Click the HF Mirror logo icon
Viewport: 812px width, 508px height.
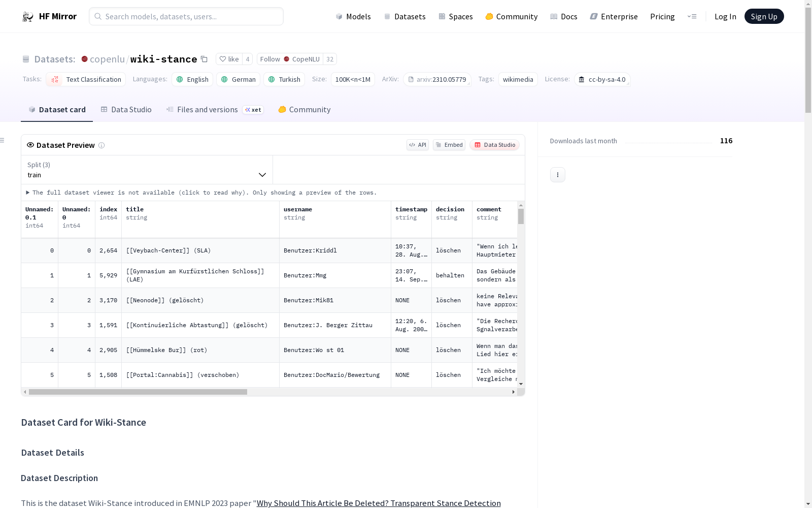[x=28, y=17]
